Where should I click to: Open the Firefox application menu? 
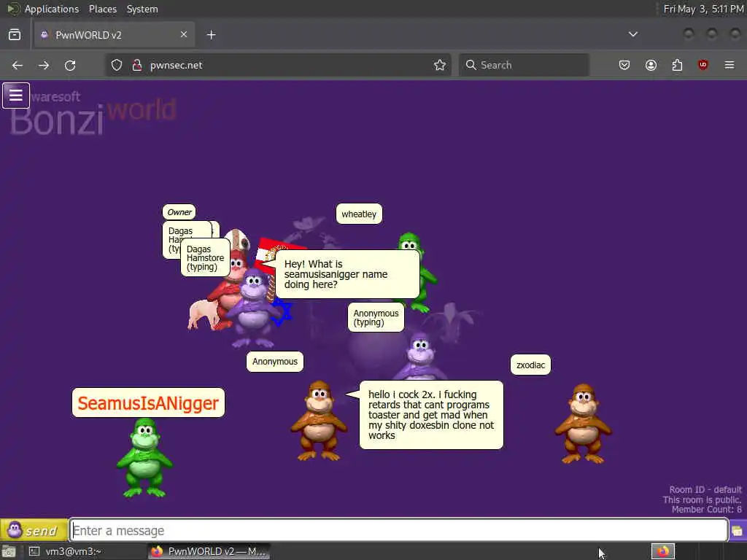pos(729,65)
